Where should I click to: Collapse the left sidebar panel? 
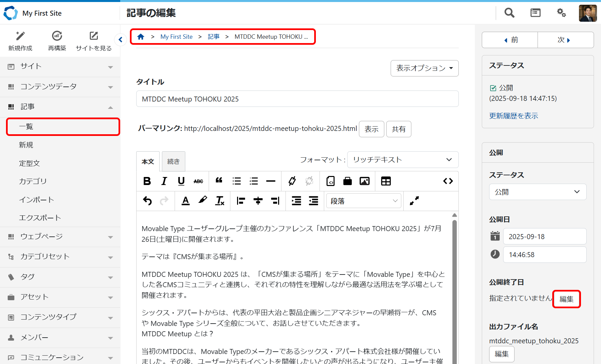(x=121, y=40)
